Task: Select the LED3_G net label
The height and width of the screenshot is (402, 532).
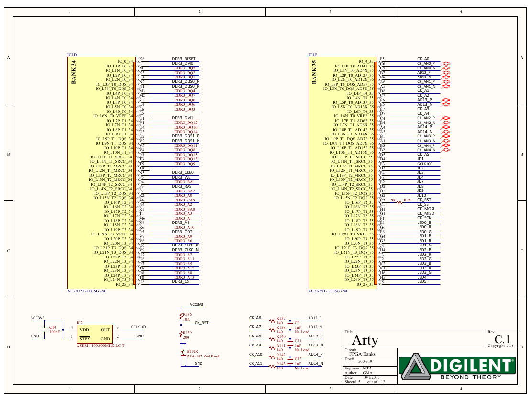Action: [424, 273]
